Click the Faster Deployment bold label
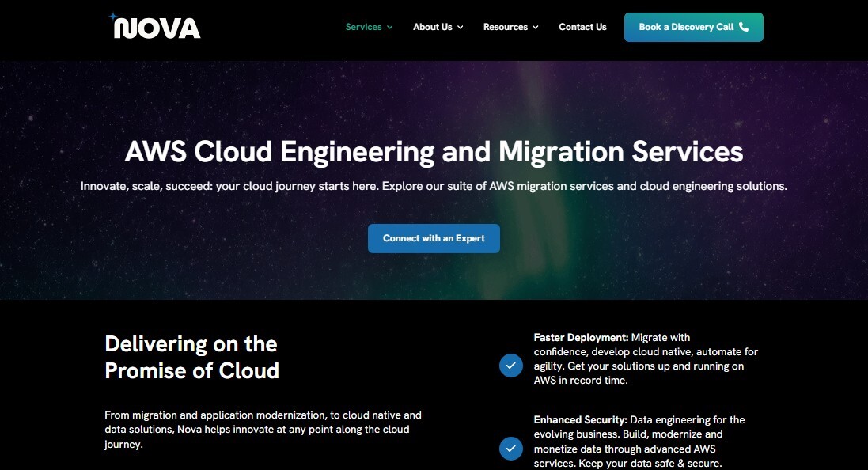 (x=577, y=337)
